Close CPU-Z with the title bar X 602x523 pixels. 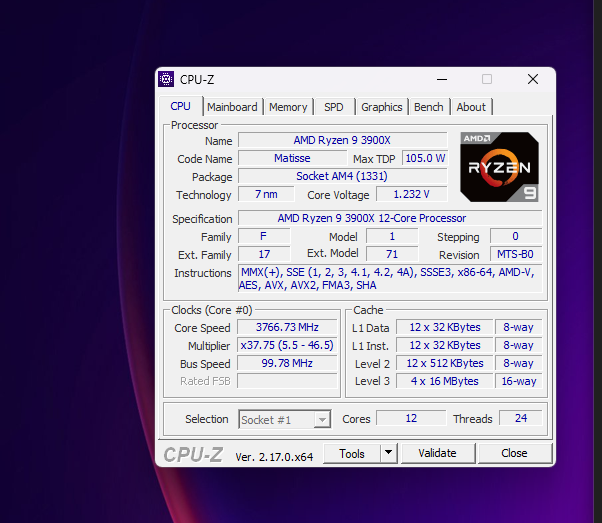(533, 79)
